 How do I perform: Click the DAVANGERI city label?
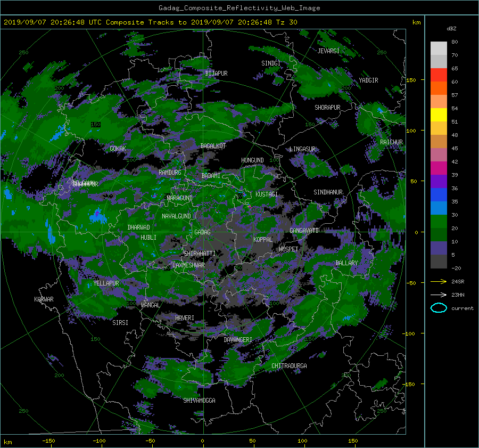(x=238, y=340)
